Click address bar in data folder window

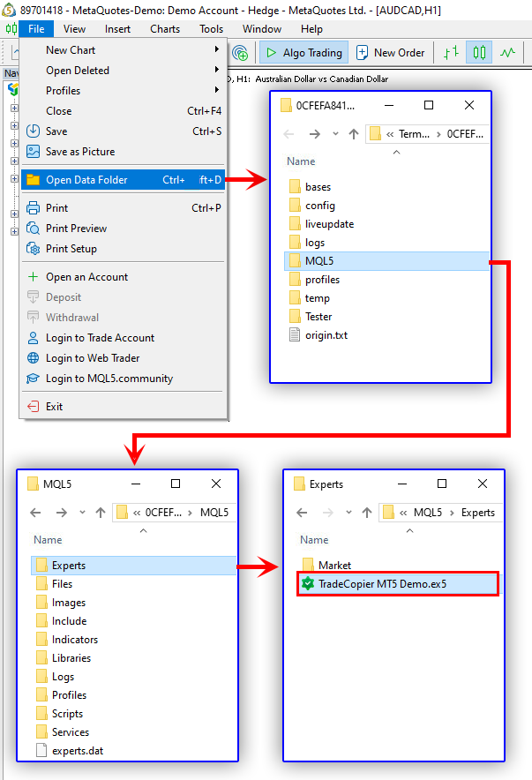(x=428, y=134)
